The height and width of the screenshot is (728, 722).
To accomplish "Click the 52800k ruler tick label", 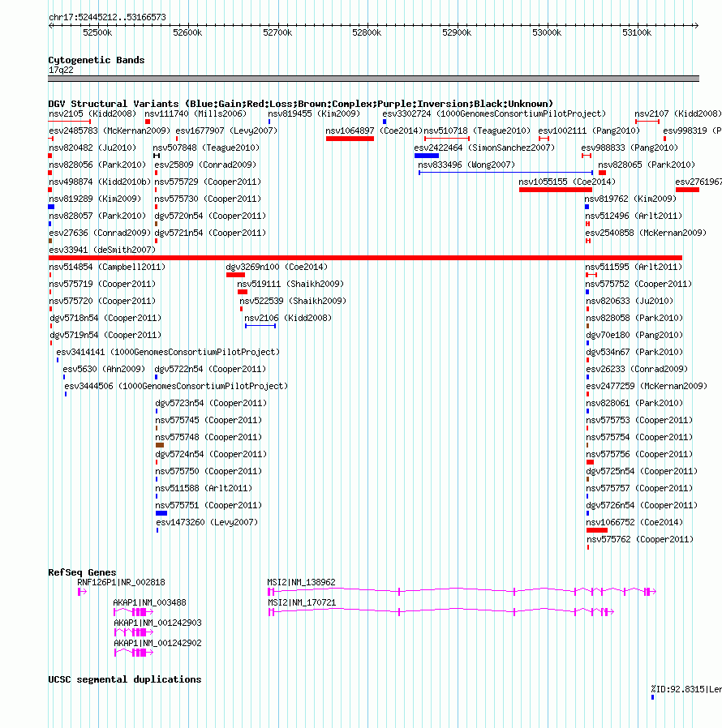I will click(367, 32).
